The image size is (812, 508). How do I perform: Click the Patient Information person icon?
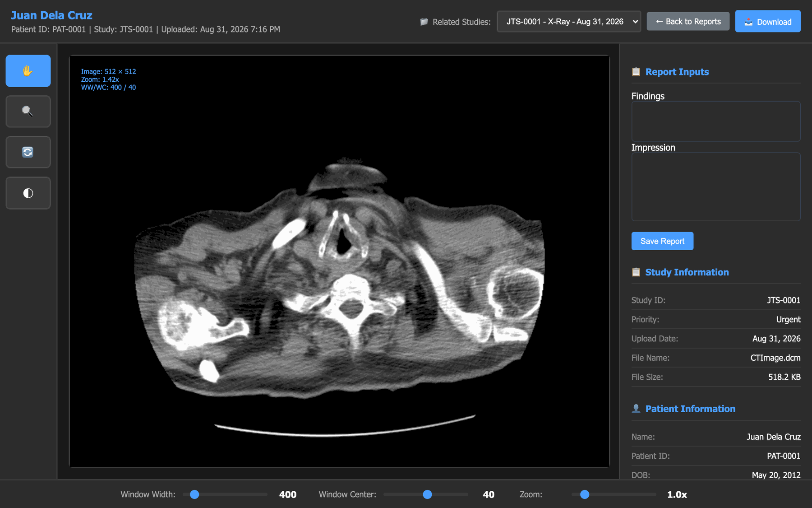click(636, 409)
